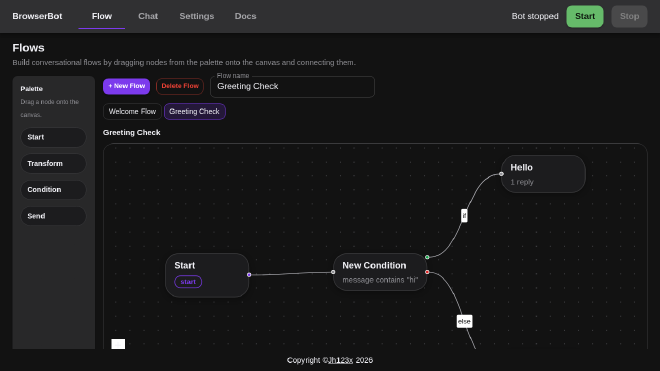Select the Hello node on the canvas
660x371 pixels.
(543, 174)
